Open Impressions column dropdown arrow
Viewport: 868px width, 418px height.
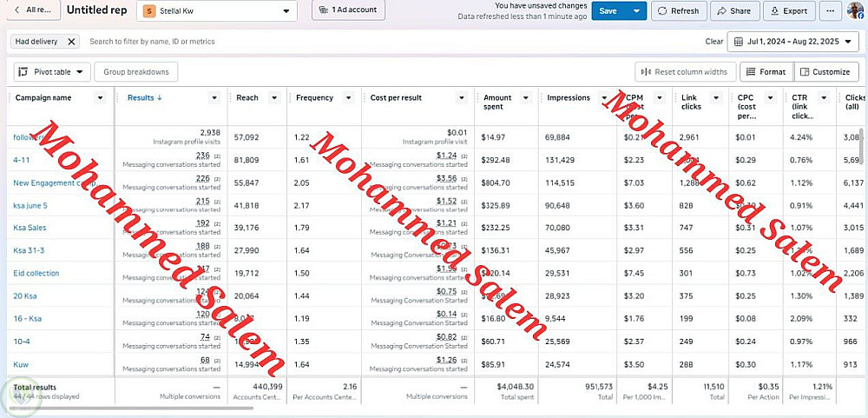point(604,98)
